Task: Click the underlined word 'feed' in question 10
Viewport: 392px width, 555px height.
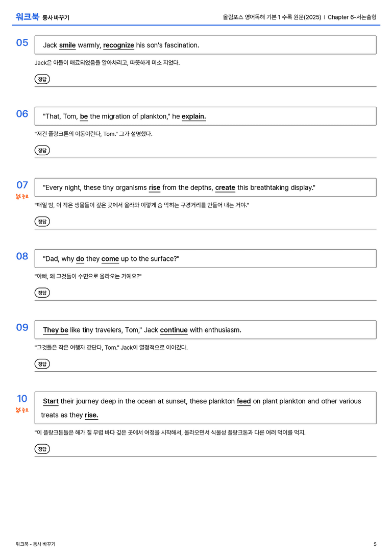Action: click(x=244, y=401)
